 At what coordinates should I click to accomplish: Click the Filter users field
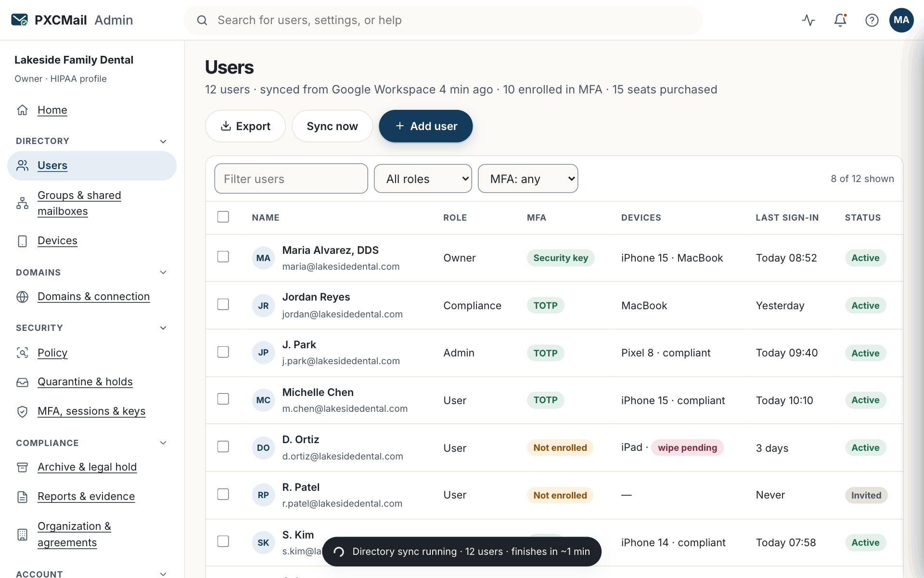point(291,179)
